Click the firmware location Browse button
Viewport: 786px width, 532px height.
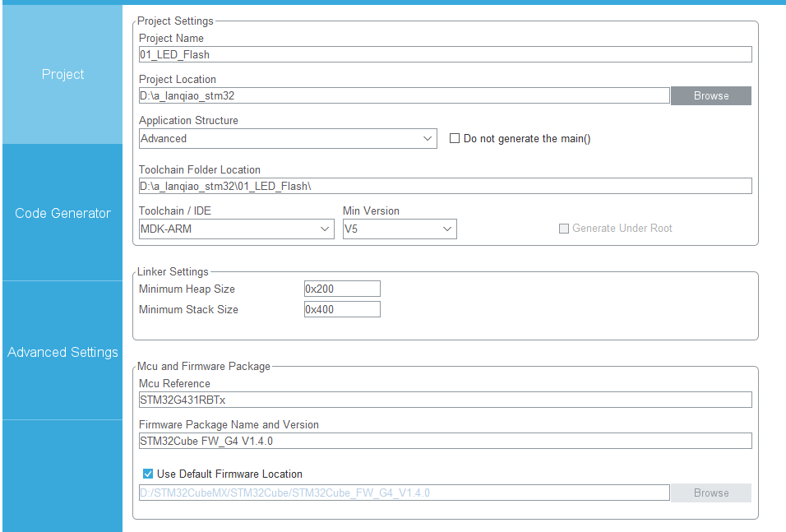coord(711,493)
